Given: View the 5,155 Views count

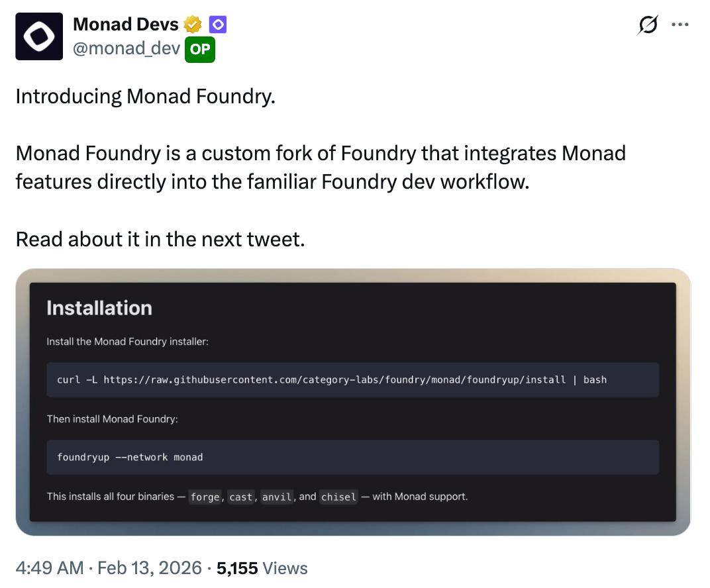Looking at the screenshot, I should 262,568.
